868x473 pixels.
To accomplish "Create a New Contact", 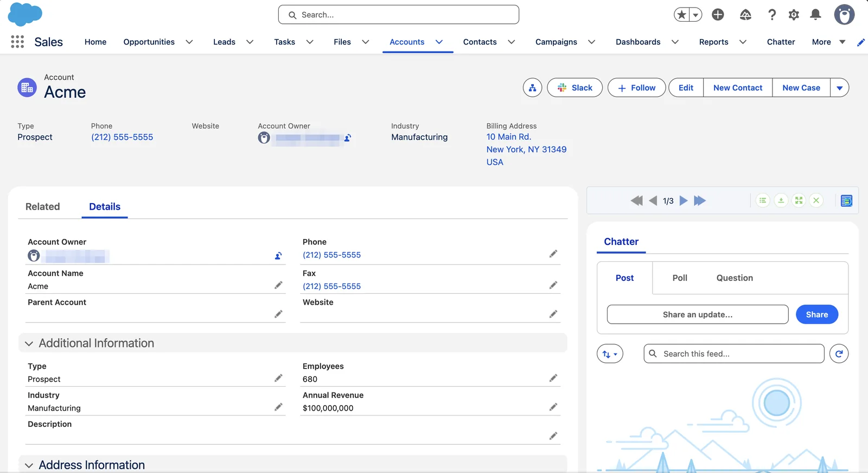I will [x=738, y=87].
